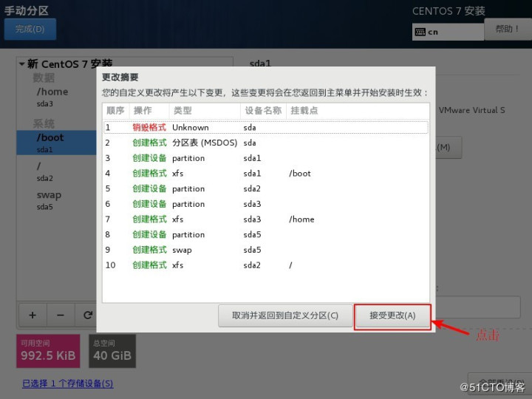The image size is (532, 399).
Task: Open the 帮助 help button
Action: point(508,29)
